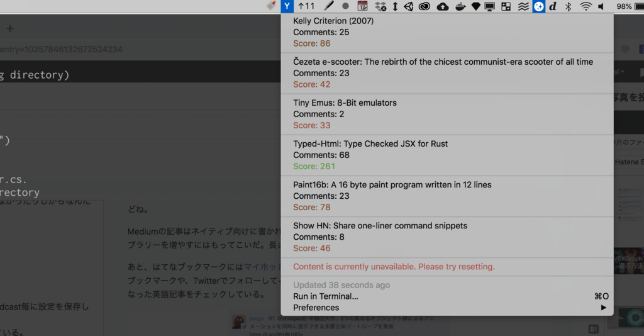Click Comments: 23 under the Čezeta e-scooter story
Viewport: 644px width, 336px height.
[321, 73]
